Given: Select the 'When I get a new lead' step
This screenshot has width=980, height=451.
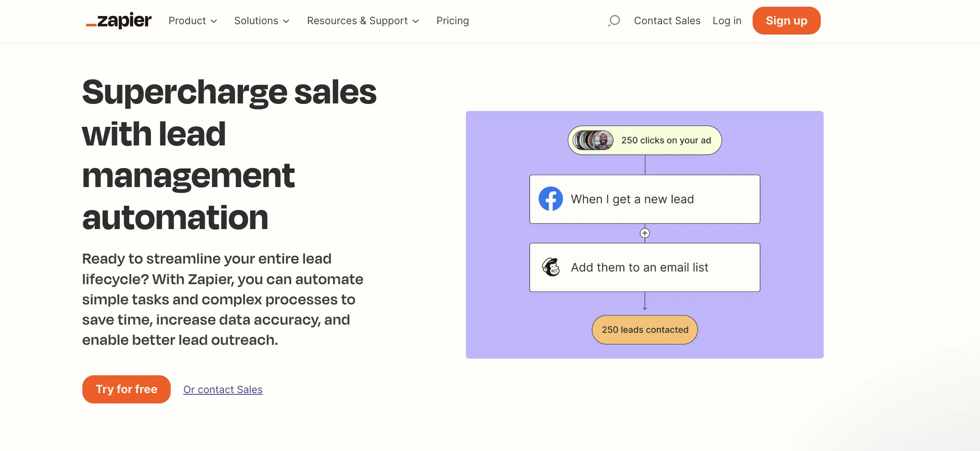Looking at the screenshot, I should tap(644, 199).
